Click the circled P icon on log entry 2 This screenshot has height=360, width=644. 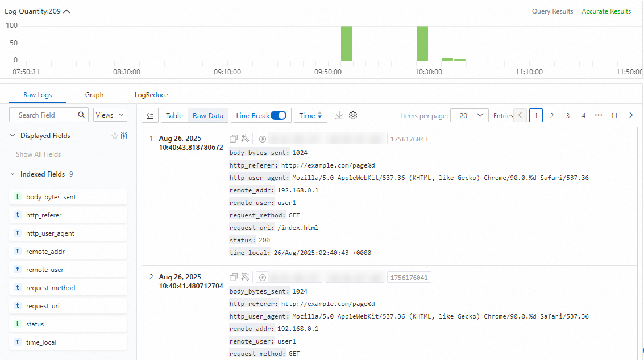pos(263,278)
